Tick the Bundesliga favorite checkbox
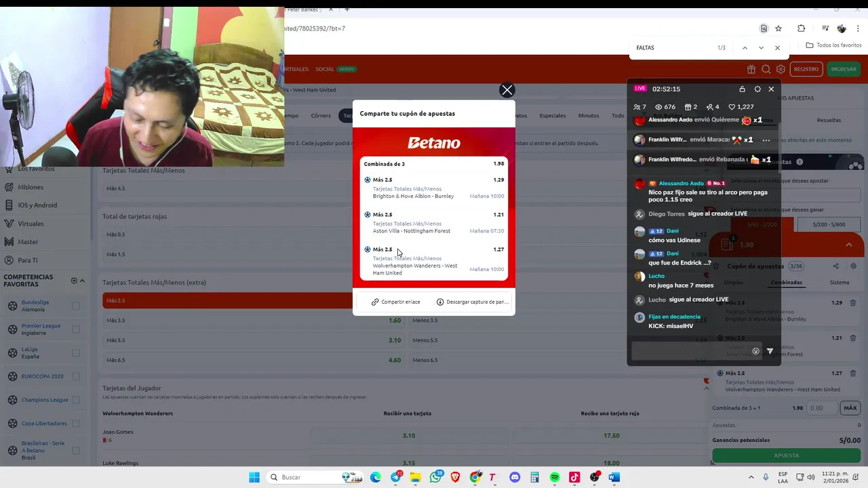 point(76,306)
